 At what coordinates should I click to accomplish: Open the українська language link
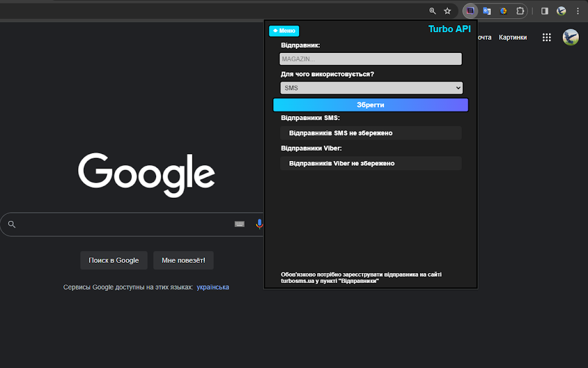pyautogui.click(x=212, y=287)
